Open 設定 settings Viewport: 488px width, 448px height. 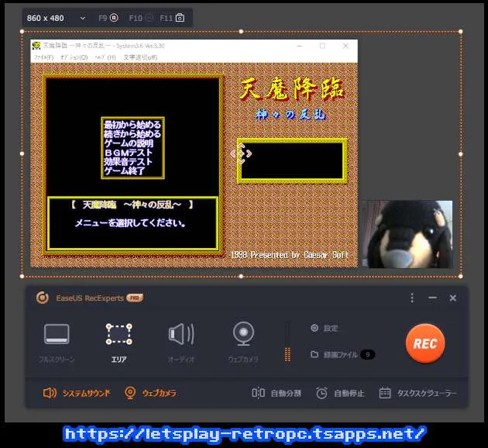[325, 328]
